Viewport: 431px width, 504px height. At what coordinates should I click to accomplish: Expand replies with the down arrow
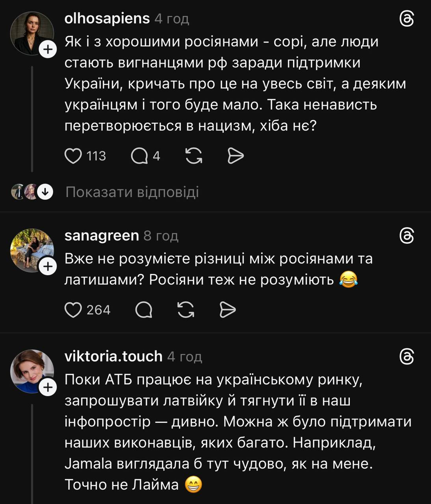pyautogui.click(x=45, y=192)
